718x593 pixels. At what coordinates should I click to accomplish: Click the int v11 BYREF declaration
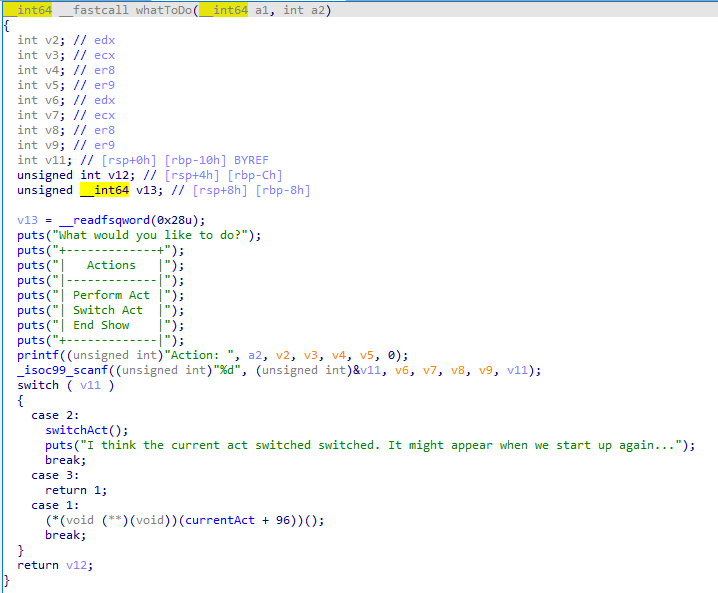(x=143, y=160)
